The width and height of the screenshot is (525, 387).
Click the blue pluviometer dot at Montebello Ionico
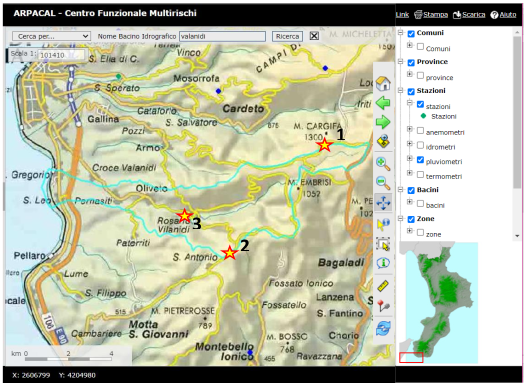point(250,353)
